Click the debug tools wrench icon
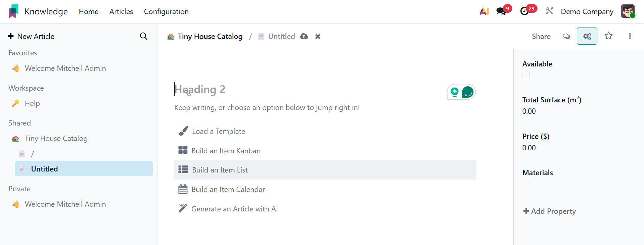The width and height of the screenshot is (644, 245). pyautogui.click(x=549, y=11)
